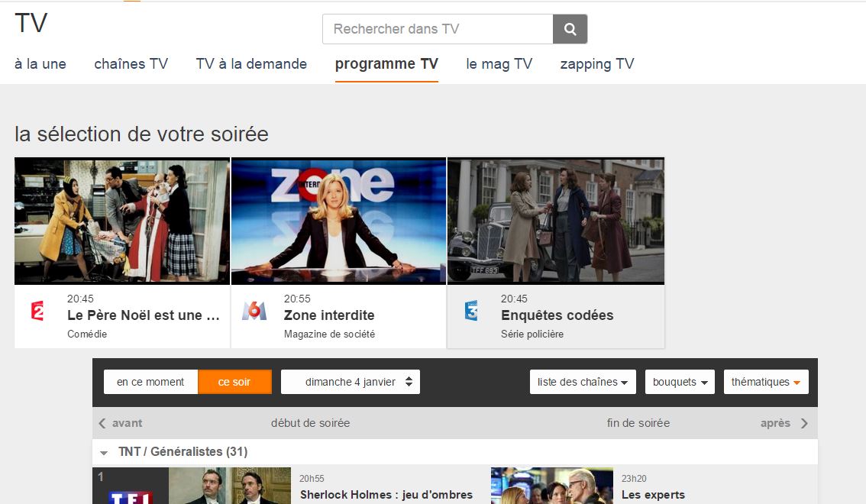Open the bouquets dropdown

(680, 382)
